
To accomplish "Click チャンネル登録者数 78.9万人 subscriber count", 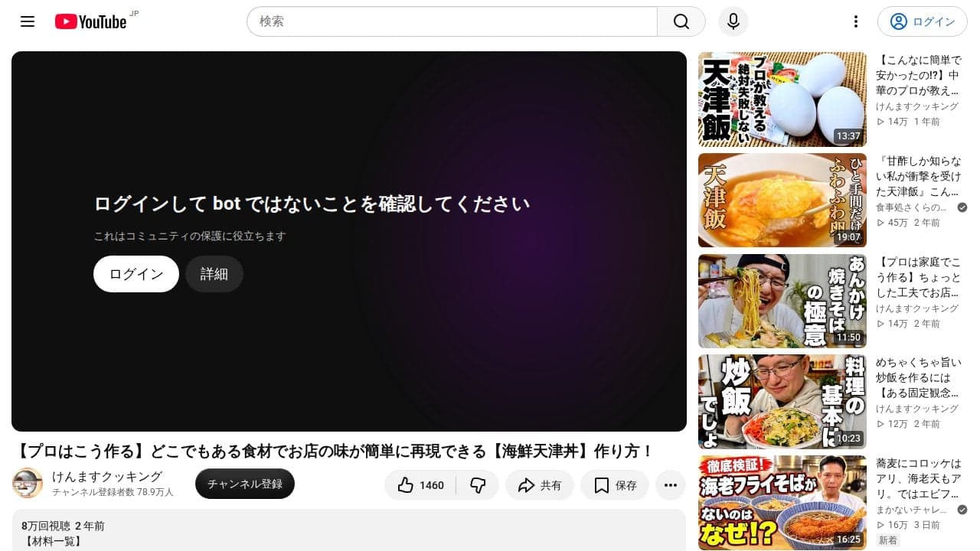I will 113,492.
